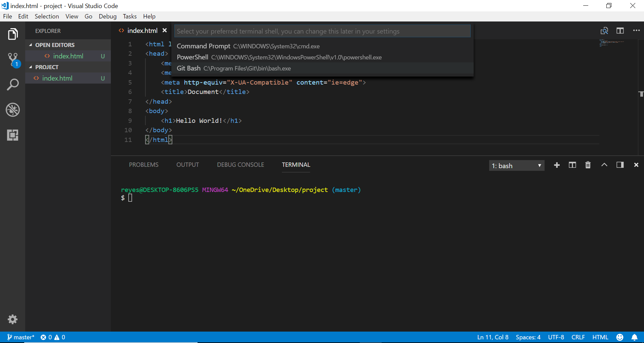Viewport: 644px width, 343px height.
Task: Open the Tasks menu
Action: point(130,16)
